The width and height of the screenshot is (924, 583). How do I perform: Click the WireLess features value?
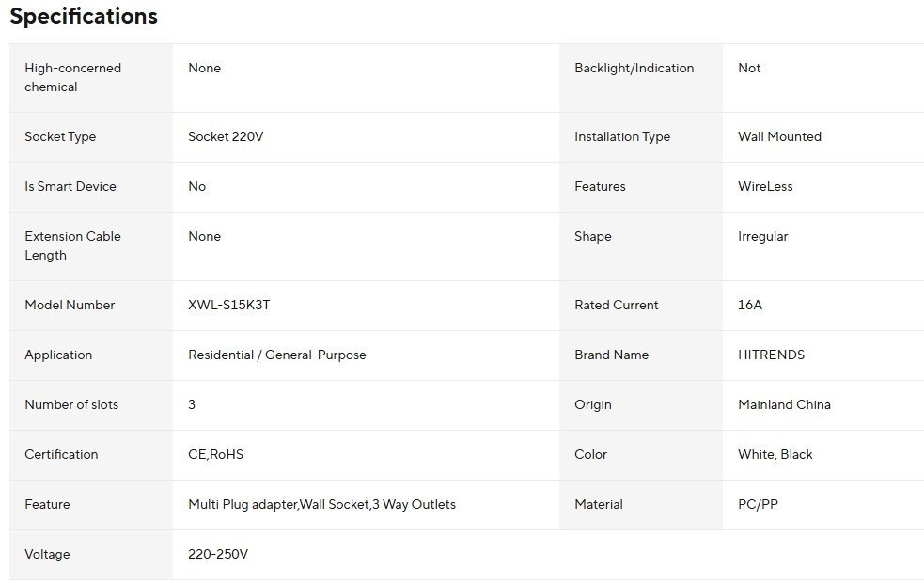tap(765, 186)
